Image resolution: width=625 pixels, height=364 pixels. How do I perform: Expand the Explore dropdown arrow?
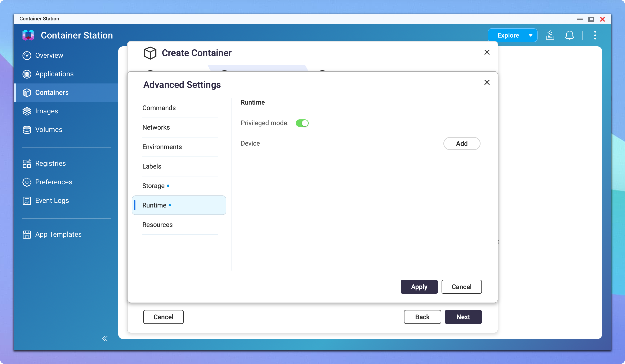click(531, 35)
